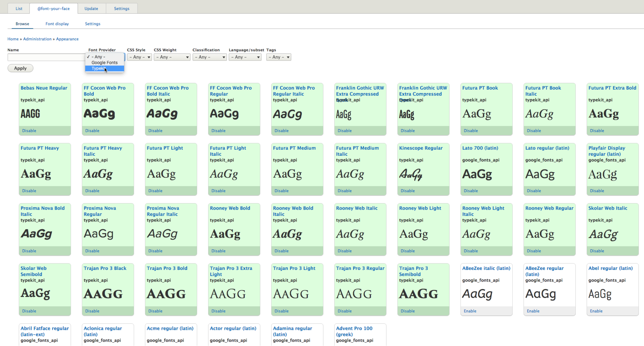Open Acme regular (latin) link
This screenshot has height=346, width=644.
coord(170,329)
